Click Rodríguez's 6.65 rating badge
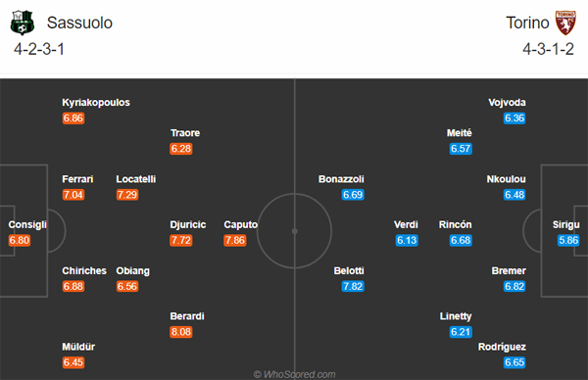The width and height of the screenshot is (588, 380). pos(514,362)
